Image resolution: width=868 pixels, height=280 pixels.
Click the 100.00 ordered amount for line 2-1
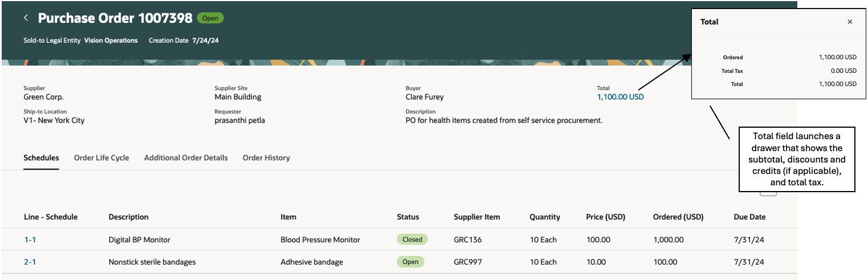665,262
